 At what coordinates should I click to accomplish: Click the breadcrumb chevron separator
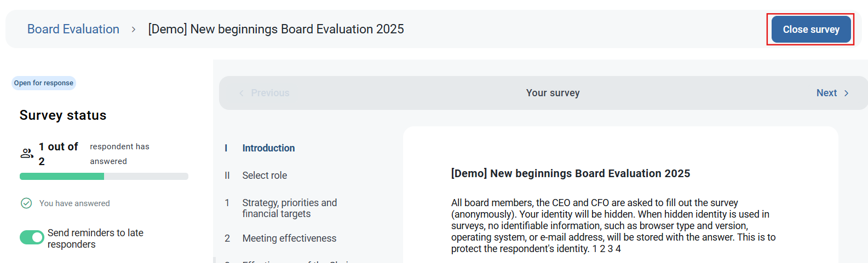click(x=134, y=30)
